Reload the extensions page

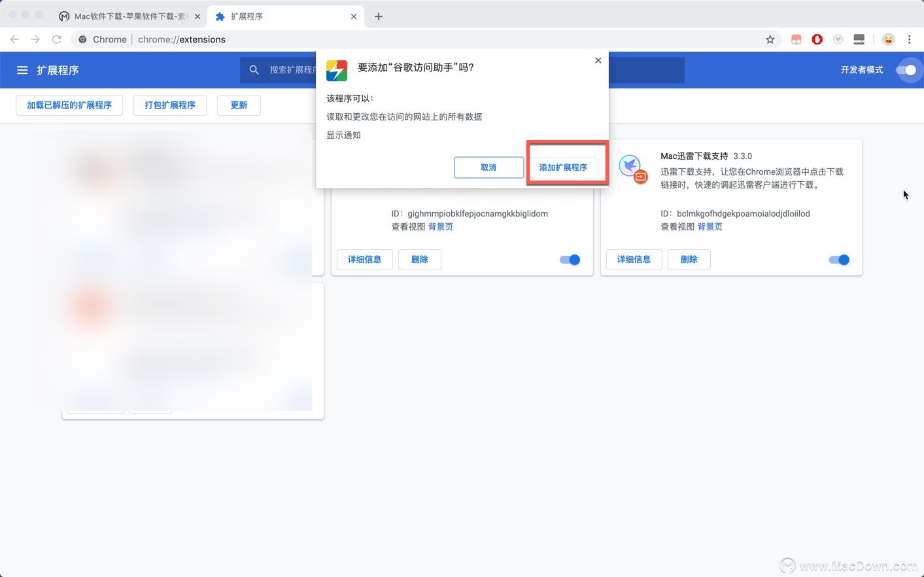[57, 39]
